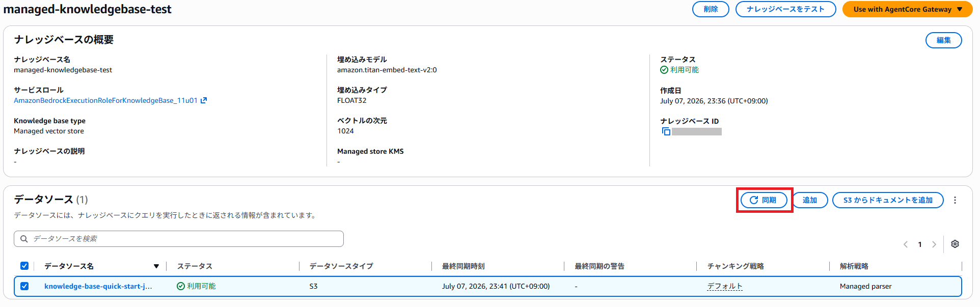The width and height of the screenshot is (980, 307).
Task: Click the データソースタイプ column header
Action: pos(341,266)
